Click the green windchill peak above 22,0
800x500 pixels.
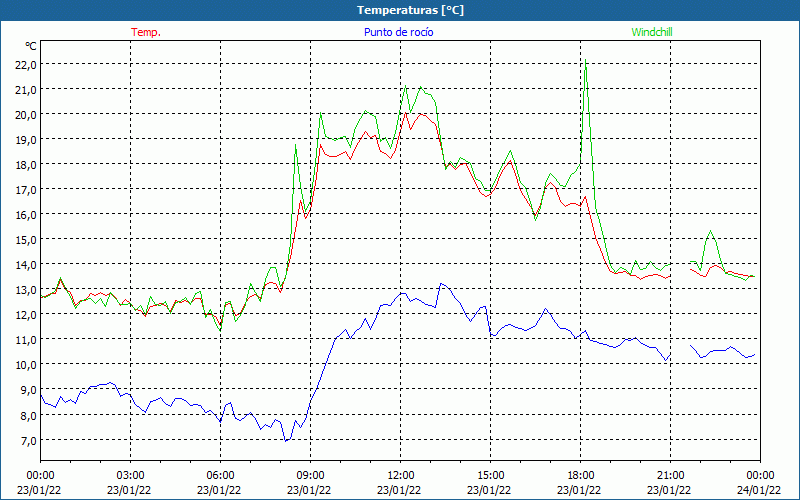pos(585,60)
